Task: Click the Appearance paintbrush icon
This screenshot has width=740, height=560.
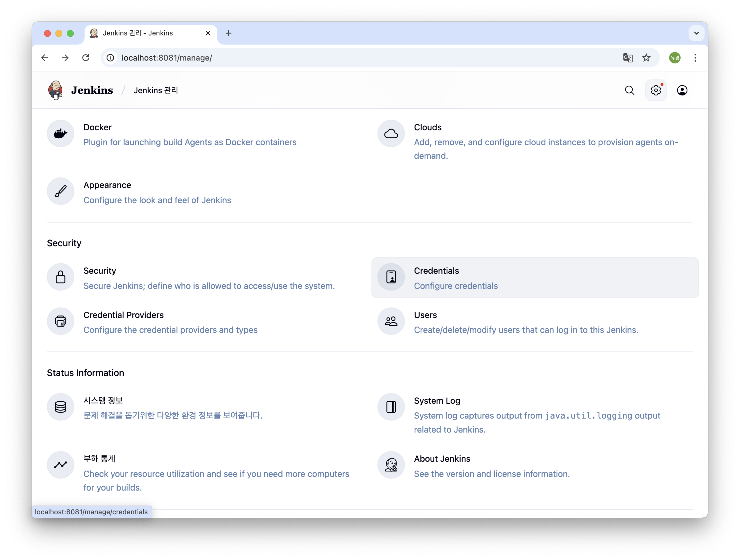Action: [x=60, y=191]
